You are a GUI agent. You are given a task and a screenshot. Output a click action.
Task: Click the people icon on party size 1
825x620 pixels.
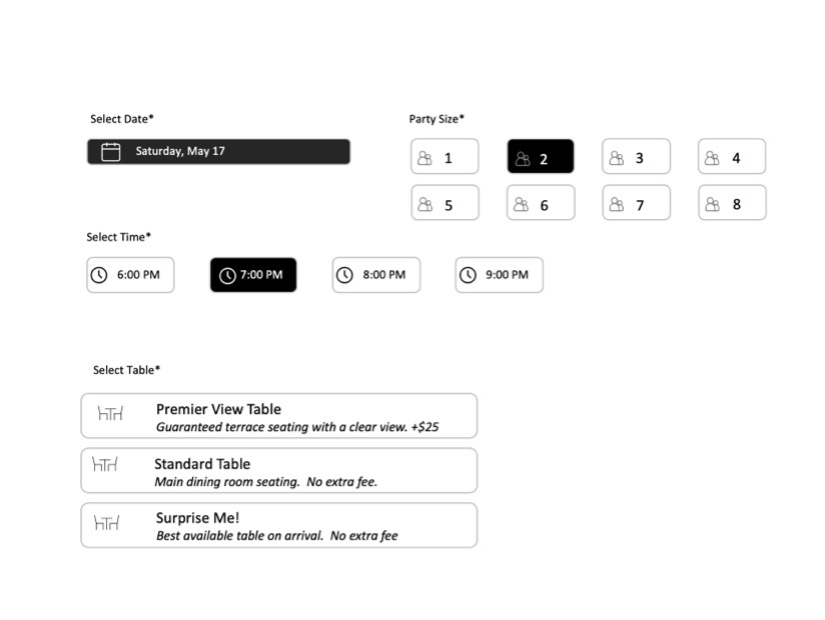coord(425,158)
